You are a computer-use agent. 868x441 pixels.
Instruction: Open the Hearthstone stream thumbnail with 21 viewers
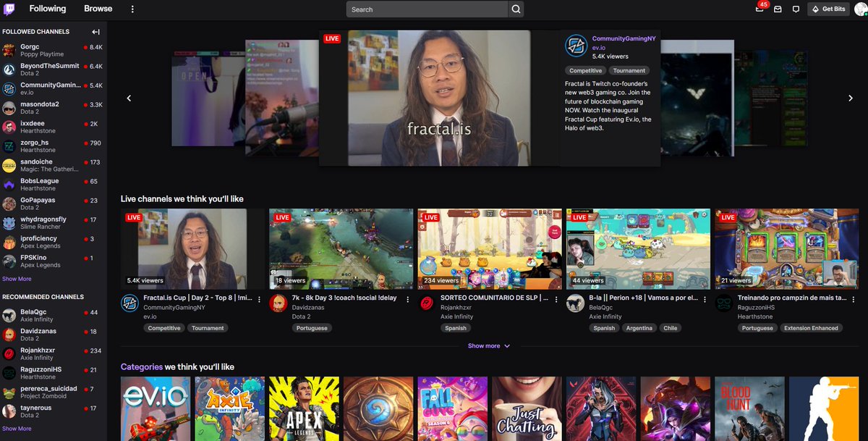[x=786, y=248]
